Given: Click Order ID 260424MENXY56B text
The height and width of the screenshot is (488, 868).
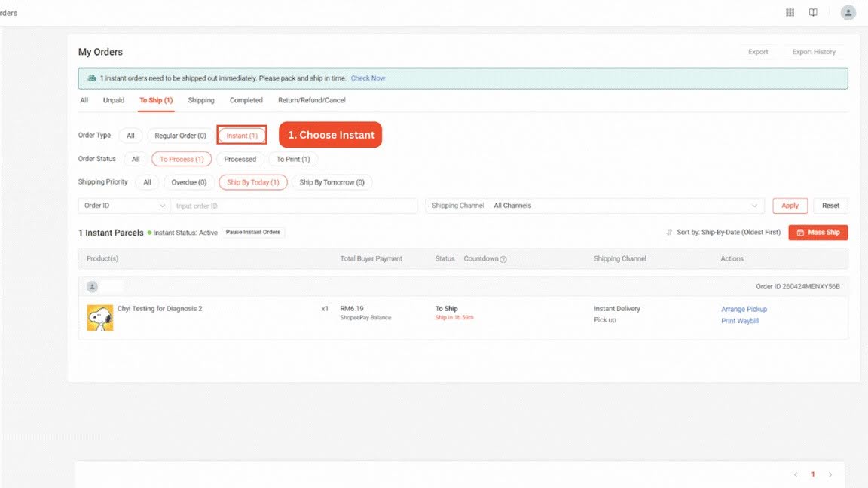Looking at the screenshot, I should [798, 287].
